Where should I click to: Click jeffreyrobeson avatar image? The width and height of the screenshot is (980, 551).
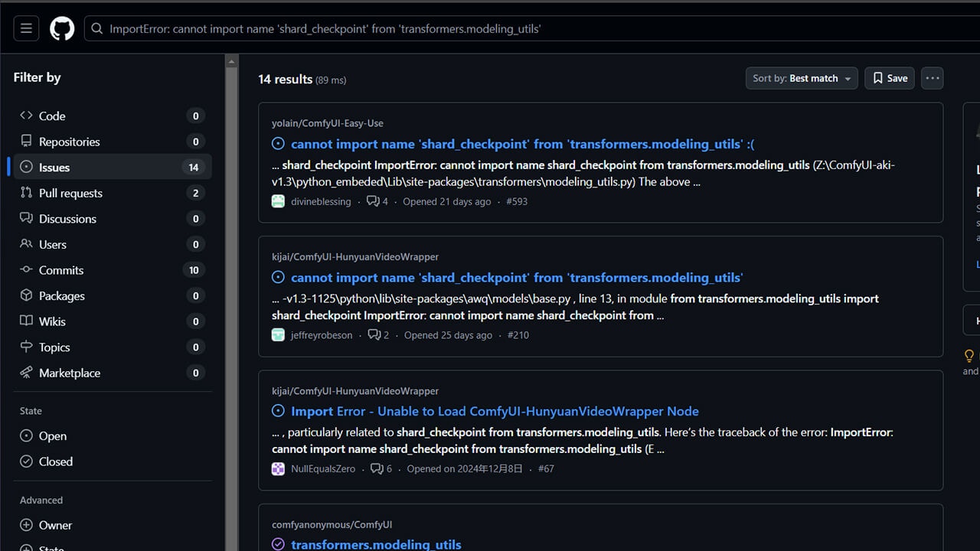[278, 335]
